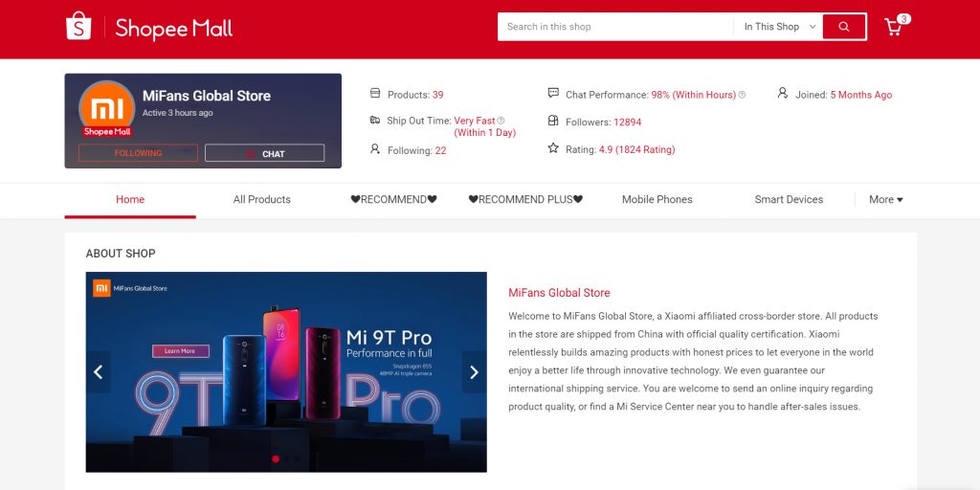Open the In This Shop dropdown
980x490 pixels.
(779, 27)
